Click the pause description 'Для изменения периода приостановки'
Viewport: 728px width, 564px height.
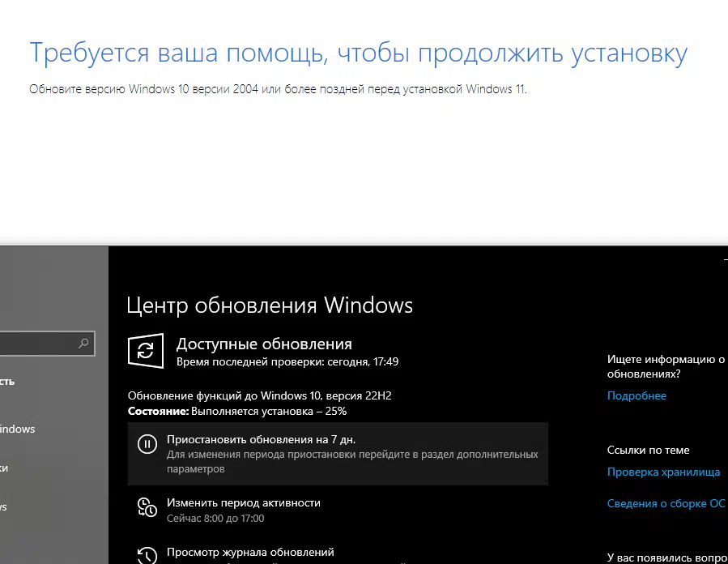click(262, 455)
